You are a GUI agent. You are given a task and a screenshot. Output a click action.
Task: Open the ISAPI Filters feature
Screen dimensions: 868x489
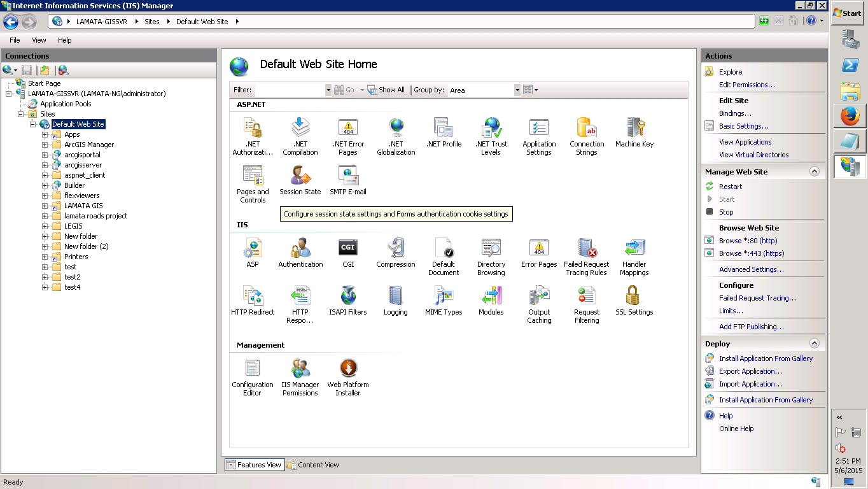[348, 301]
